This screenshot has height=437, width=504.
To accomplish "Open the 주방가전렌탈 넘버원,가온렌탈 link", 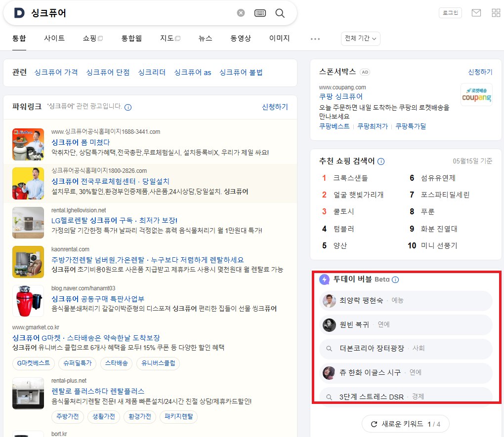I will [148, 260].
